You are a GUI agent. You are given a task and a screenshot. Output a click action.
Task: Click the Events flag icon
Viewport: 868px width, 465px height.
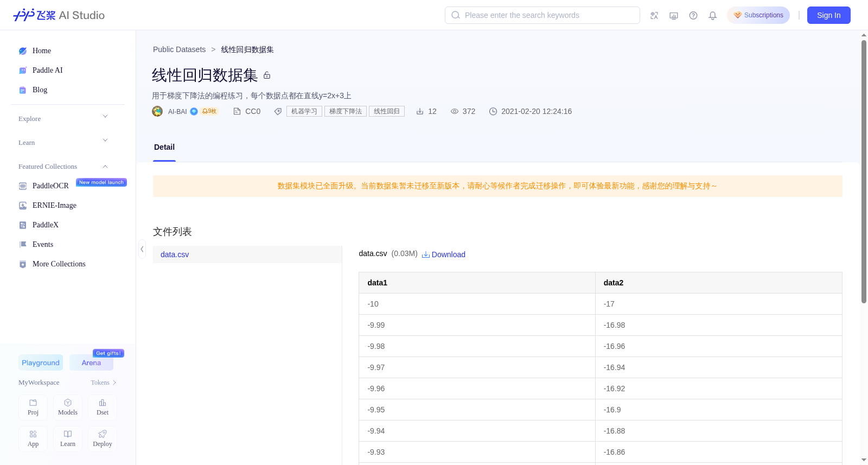coord(23,245)
